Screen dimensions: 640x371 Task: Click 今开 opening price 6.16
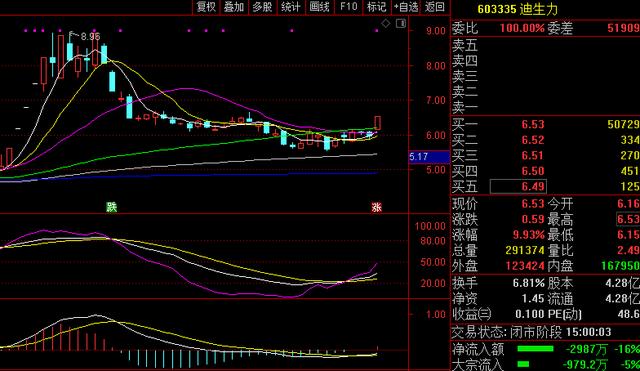coord(628,203)
